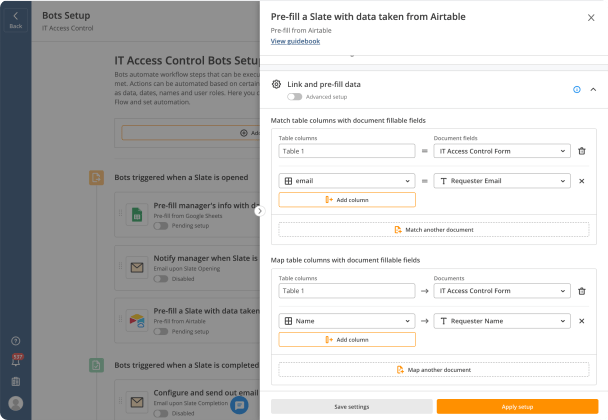Image resolution: width=608 pixels, height=420 pixels.
Task: Delete the Map table mapping with trash icon
Action: click(x=582, y=291)
